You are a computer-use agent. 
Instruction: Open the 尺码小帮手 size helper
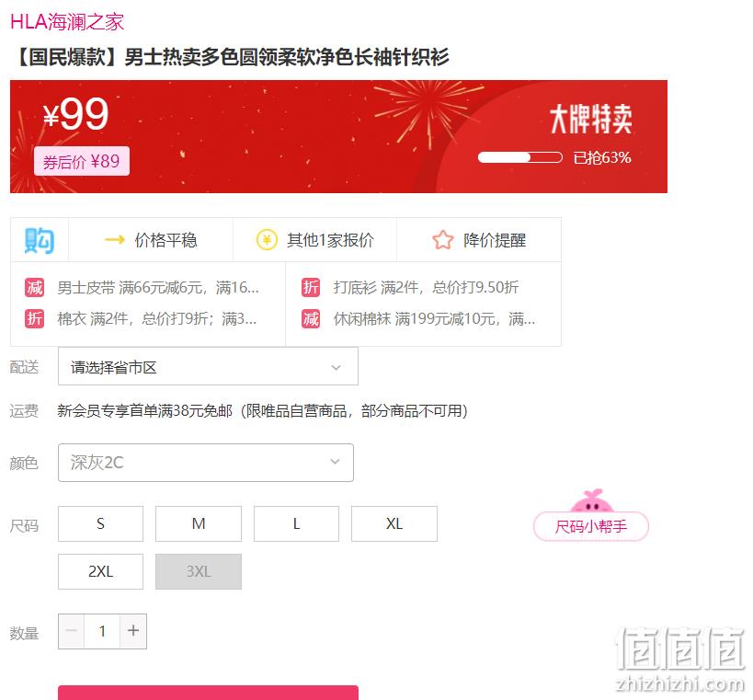pyautogui.click(x=591, y=526)
